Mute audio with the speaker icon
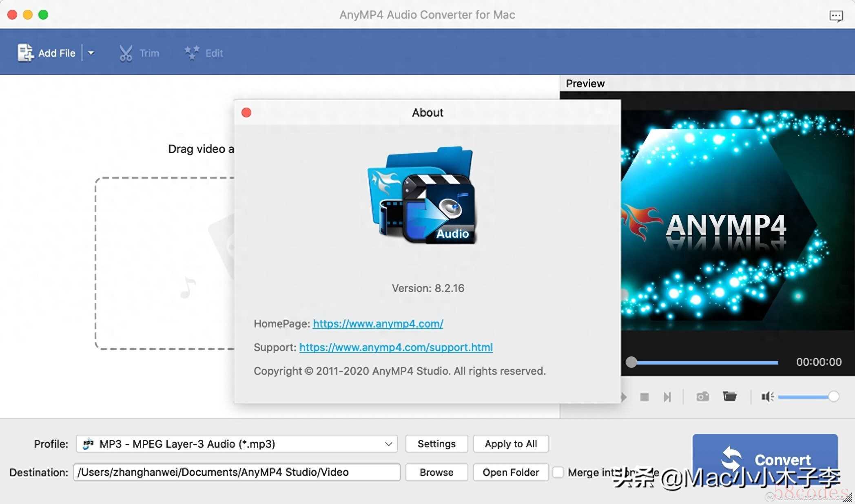Viewport: 855px width, 504px height. pyautogui.click(x=767, y=397)
